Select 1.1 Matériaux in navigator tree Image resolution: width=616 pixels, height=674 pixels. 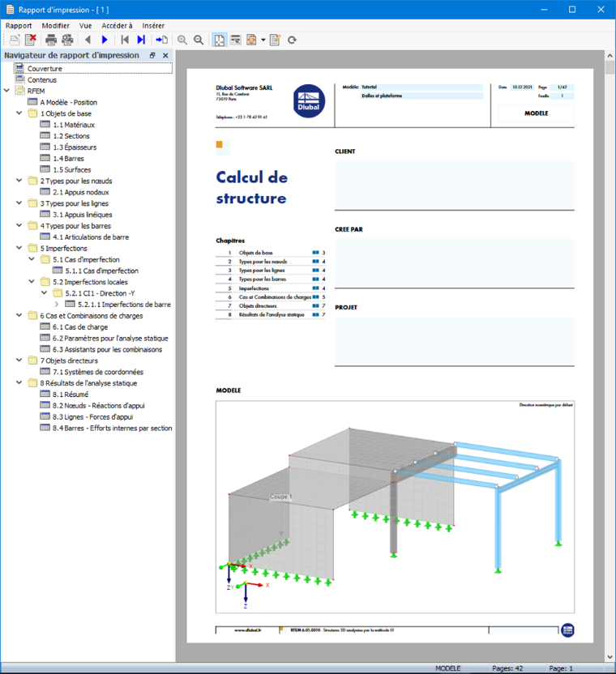tap(74, 125)
